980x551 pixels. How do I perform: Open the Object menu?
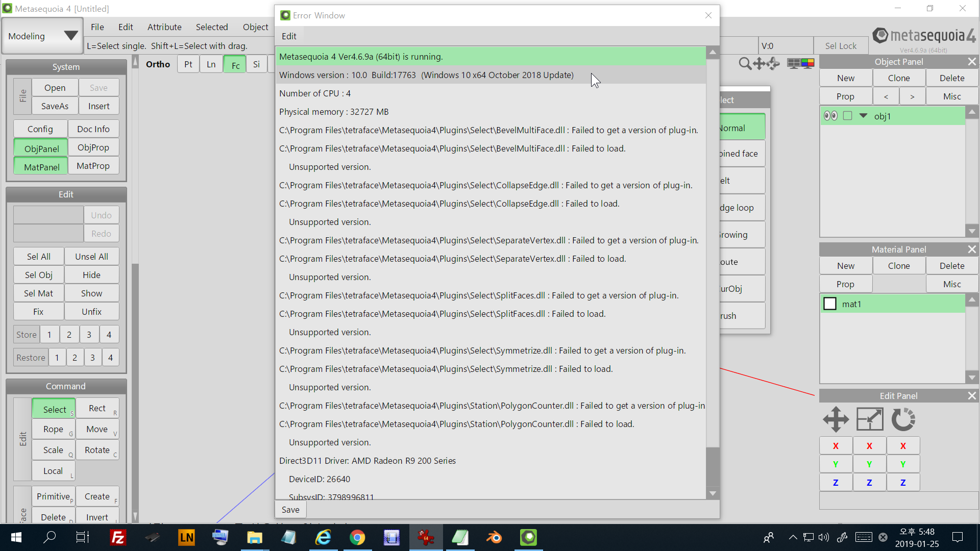pos(255,27)
